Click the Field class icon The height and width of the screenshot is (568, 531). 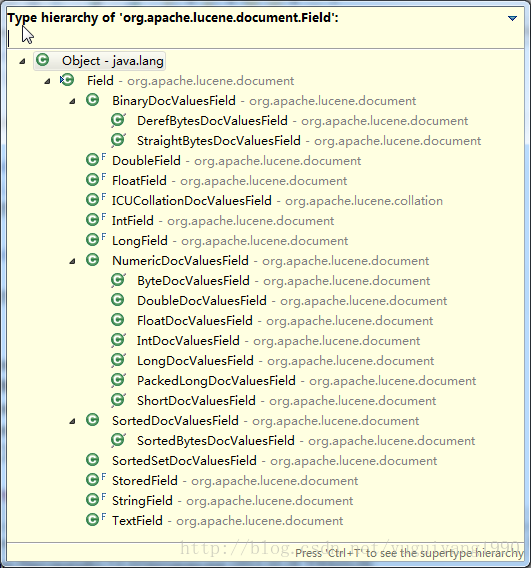tap(67, 80)
